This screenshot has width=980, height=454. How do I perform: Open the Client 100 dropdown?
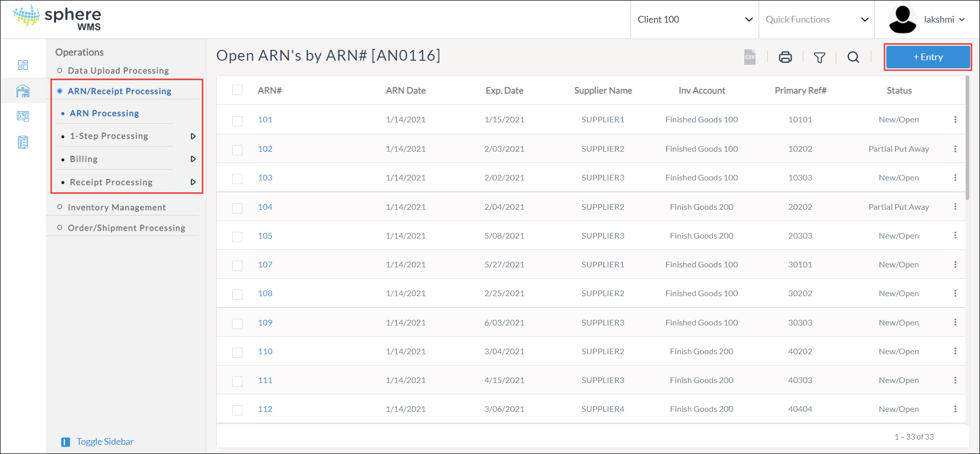coord(695,20)
